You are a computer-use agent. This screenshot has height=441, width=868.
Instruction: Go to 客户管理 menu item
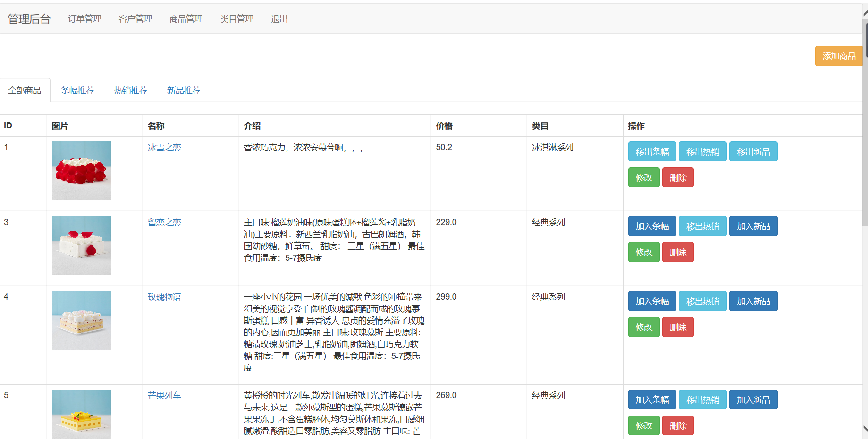pos(135,19)
